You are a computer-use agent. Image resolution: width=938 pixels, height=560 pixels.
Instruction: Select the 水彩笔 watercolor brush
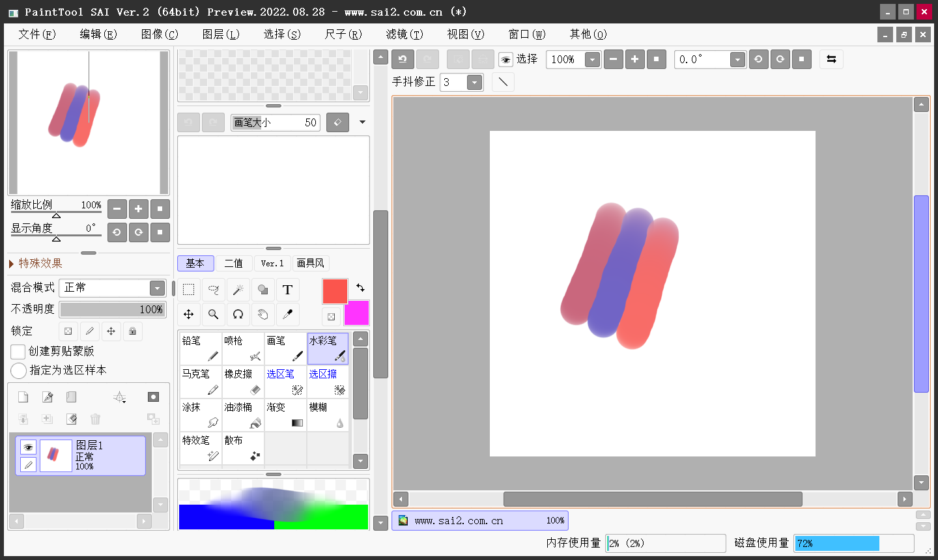328,348
